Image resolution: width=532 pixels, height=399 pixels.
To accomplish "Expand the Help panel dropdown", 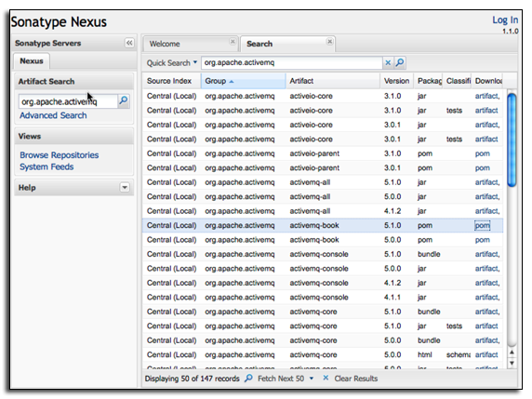I will (x=125, y=187).
